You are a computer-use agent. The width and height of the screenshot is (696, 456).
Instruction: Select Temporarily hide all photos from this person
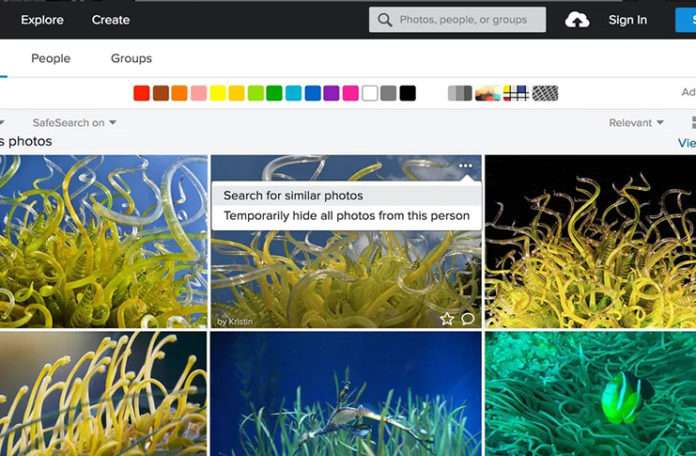pyautogui.click(x=346, y=216)
